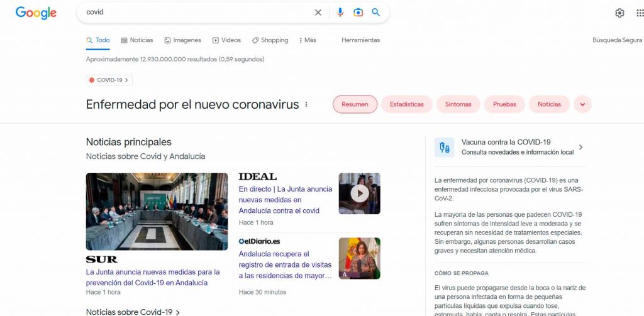Click Vacuna contra la COVID-19 title

point(506,142)
